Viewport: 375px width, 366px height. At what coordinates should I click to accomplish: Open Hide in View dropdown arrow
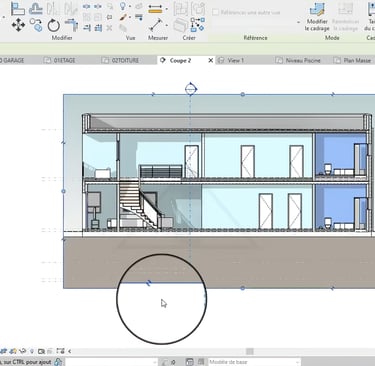pyautogui.click(x=130, y=6)
